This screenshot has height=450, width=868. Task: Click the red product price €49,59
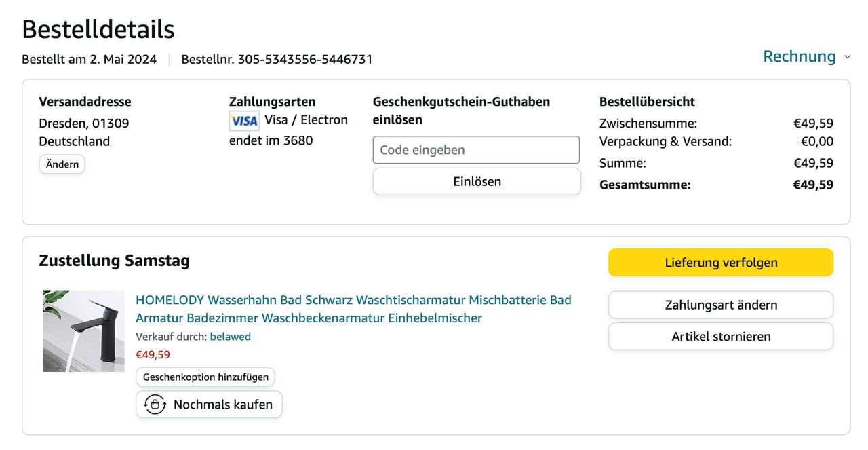tap(153, 354)
